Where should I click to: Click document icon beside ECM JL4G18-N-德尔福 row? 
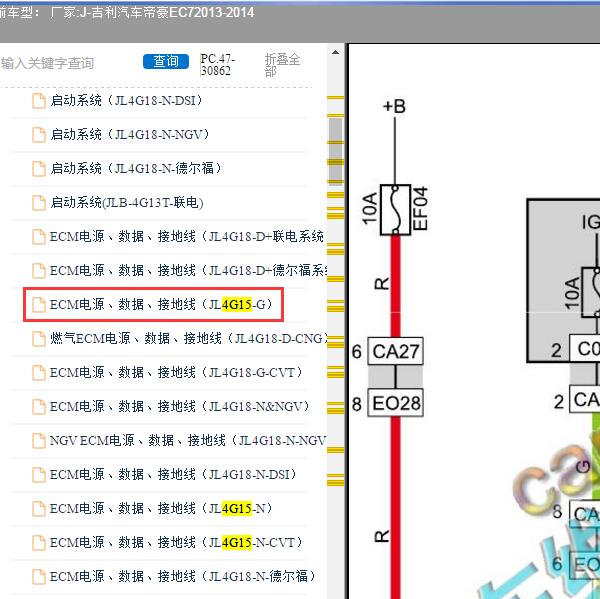39,577
